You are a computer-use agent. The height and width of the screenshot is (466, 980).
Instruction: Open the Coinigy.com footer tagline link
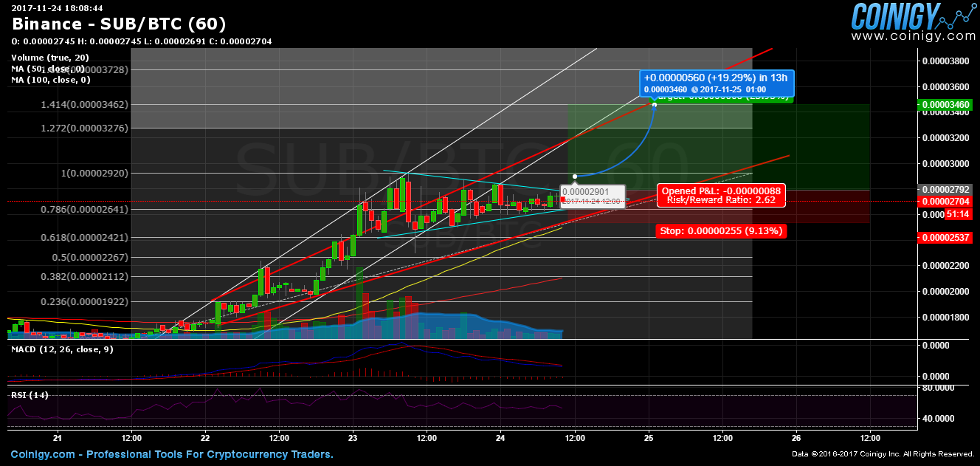pyautogui.click(x=172, y=455)
